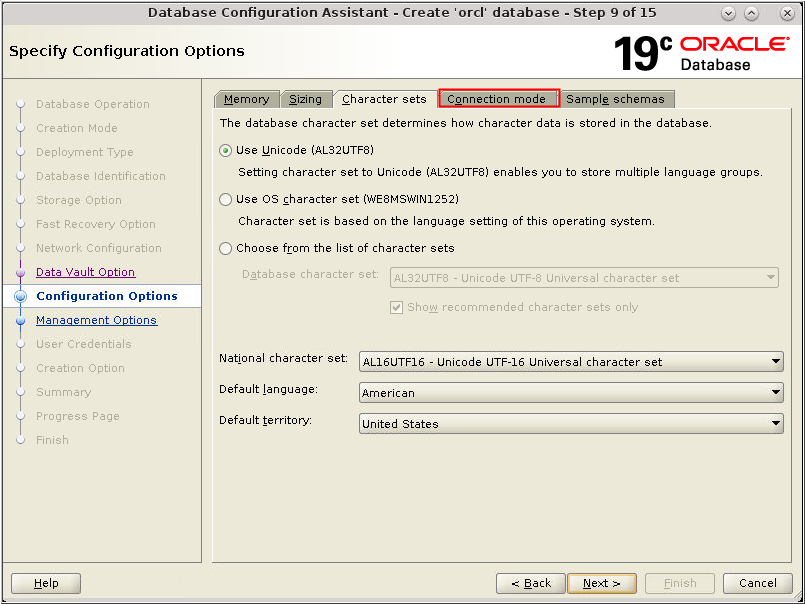Screen dimensions: 805x604
Task: Click the Specify Configuration Options heading
Action: 127,51
